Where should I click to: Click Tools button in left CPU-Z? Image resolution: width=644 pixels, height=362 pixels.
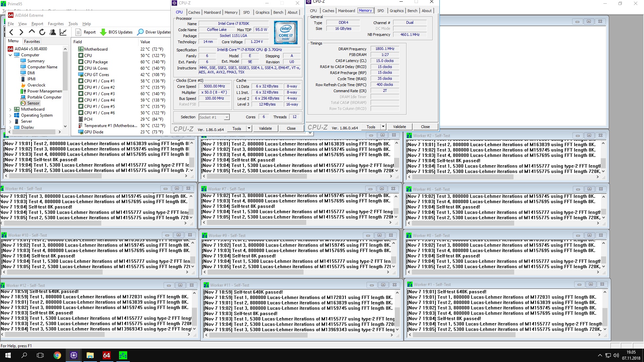click(236, 128)
